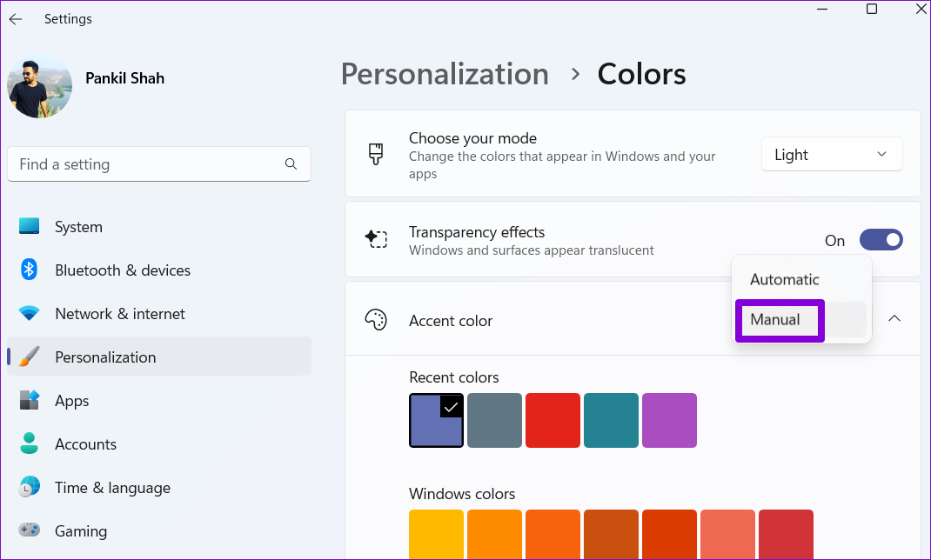The image size is (931, 560).
Task: Open Bluetooth & devices category
Action: point(159,270)
